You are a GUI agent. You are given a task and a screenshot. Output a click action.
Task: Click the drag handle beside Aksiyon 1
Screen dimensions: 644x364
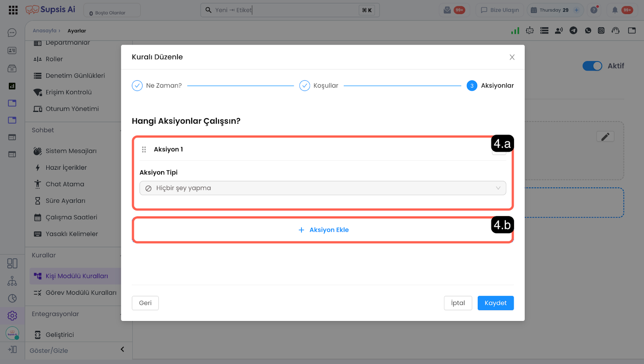[144, 150]
